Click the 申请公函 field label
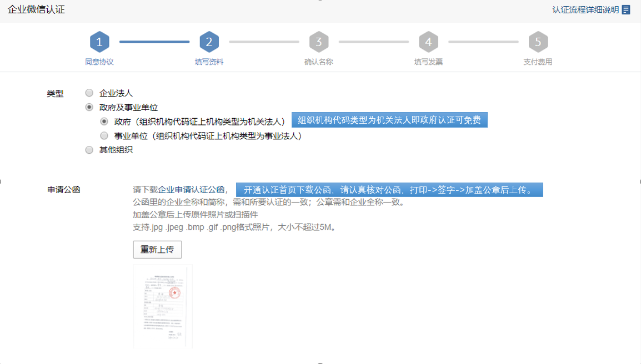The height and width of the screenshot is (364, 641). click(63, 190)
